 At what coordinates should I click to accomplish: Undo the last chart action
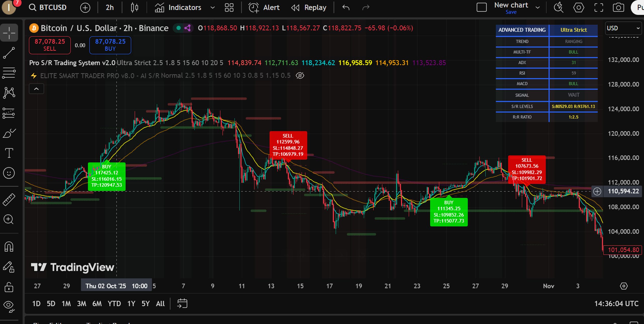(x=346, y=8)
